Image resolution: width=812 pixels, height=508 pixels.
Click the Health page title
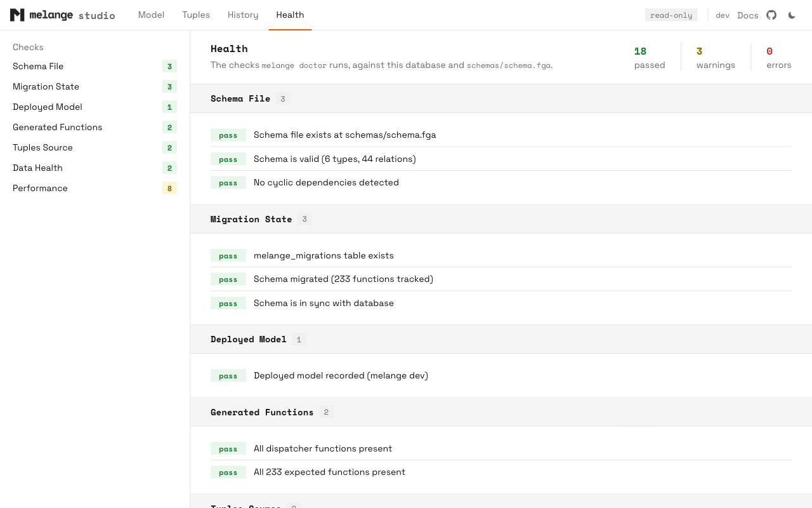(229, 49)
